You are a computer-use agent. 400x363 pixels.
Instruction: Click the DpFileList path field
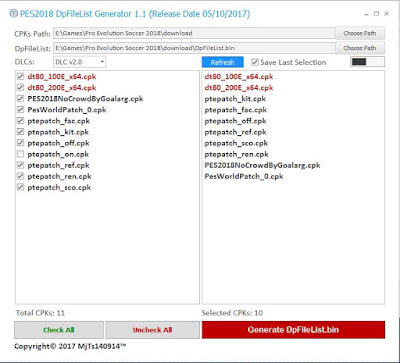click(x=194, y=48)
